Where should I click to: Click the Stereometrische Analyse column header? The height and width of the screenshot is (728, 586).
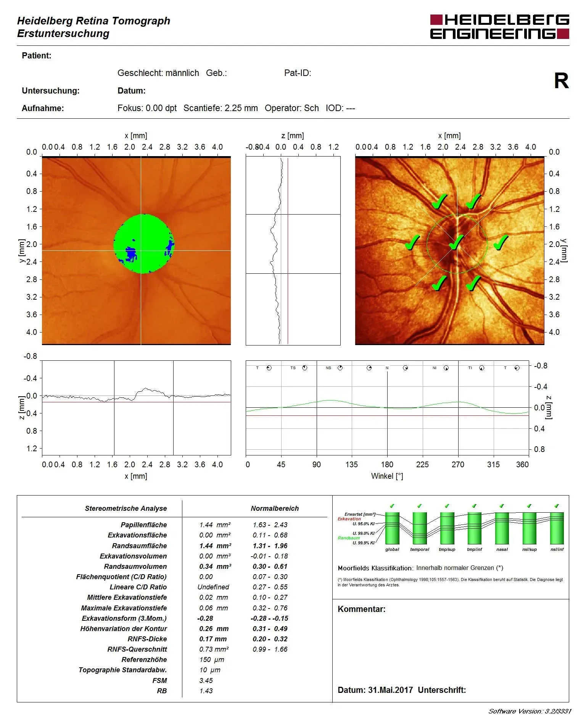[x=126, y=508]
